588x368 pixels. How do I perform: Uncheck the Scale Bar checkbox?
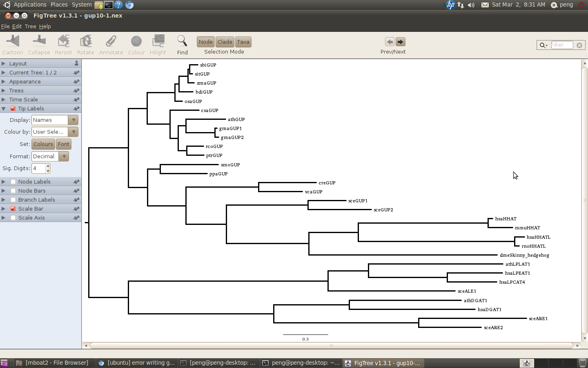coord(13,209)
